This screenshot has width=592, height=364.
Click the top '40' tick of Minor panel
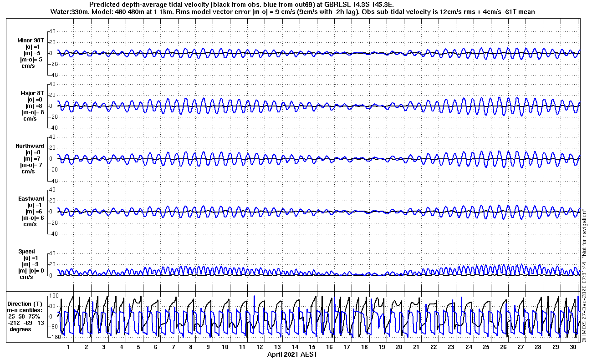click(52, 31)
